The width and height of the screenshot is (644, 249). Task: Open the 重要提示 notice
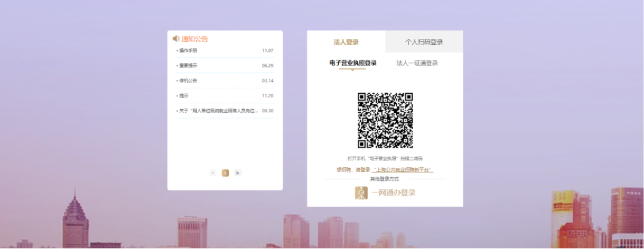188,66
